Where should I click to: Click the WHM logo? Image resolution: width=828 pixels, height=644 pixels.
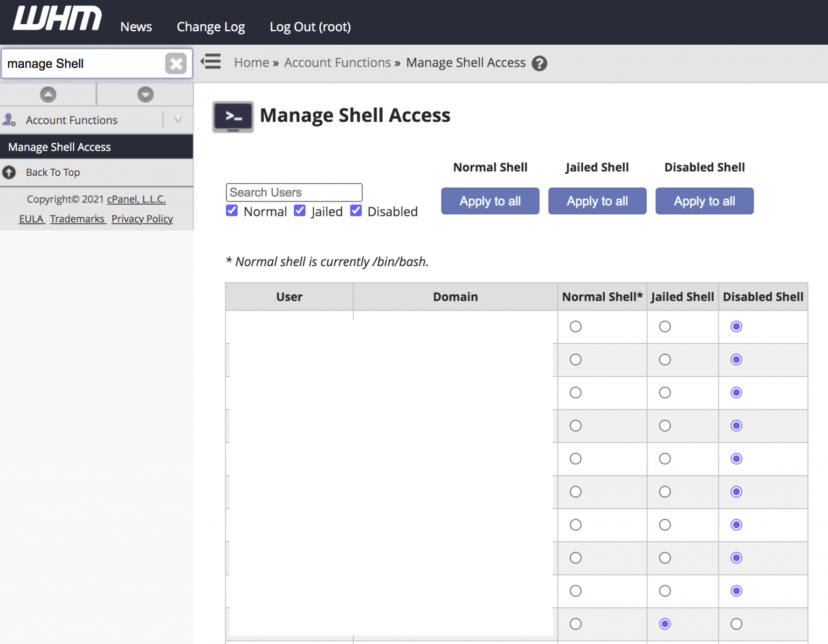pyautogui.click(x=57, y=19)
